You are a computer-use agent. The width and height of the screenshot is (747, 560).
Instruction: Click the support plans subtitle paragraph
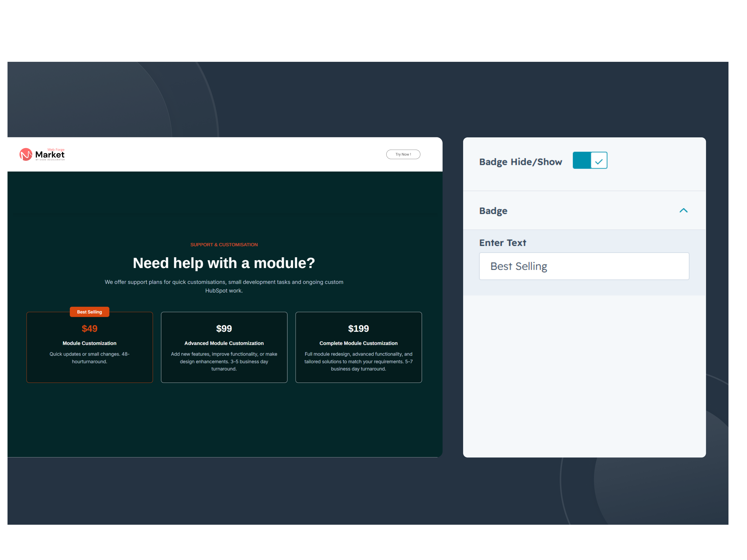(224, 286)
